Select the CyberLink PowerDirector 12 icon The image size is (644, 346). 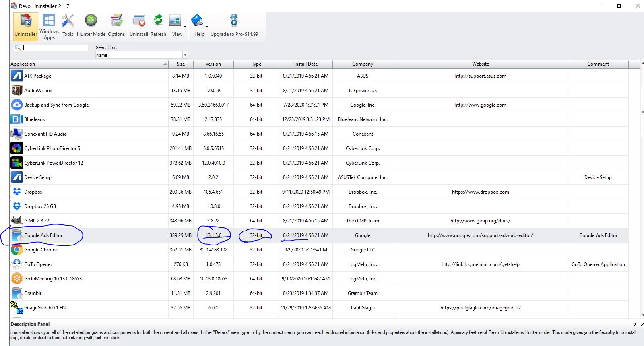[17, 163]
